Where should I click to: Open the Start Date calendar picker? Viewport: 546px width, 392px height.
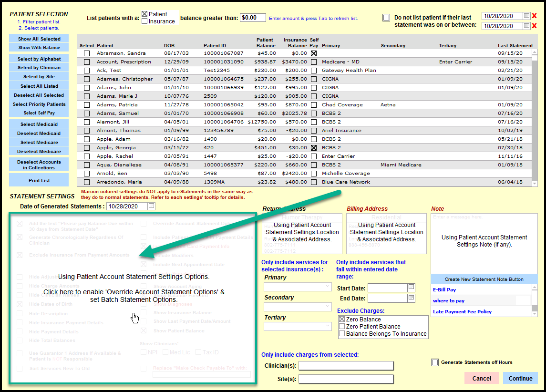point(411,288)
